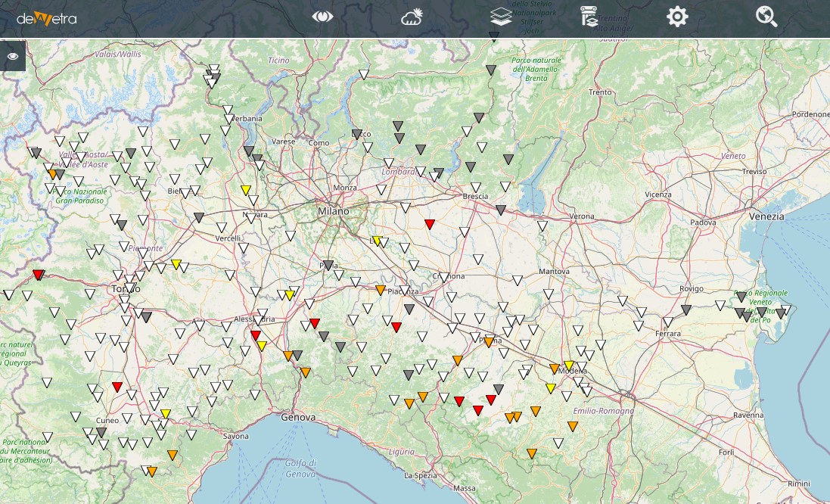The width and height of the screenshot is (830, 504).
Task: Toggle the eye visibility panel at left edge
Action: click(13, 57)
